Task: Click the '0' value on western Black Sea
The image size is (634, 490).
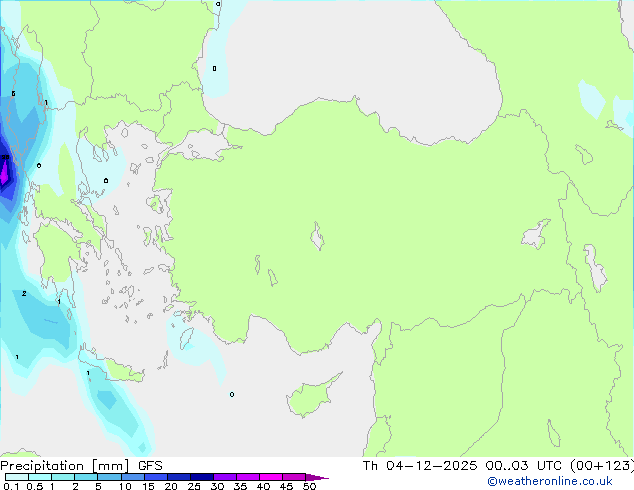Action: point(214,69)
